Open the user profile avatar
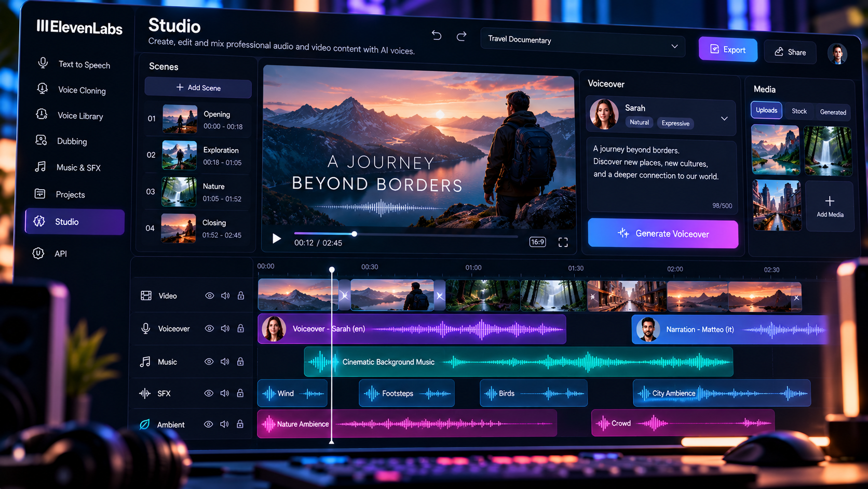 [x=837, y=54]
